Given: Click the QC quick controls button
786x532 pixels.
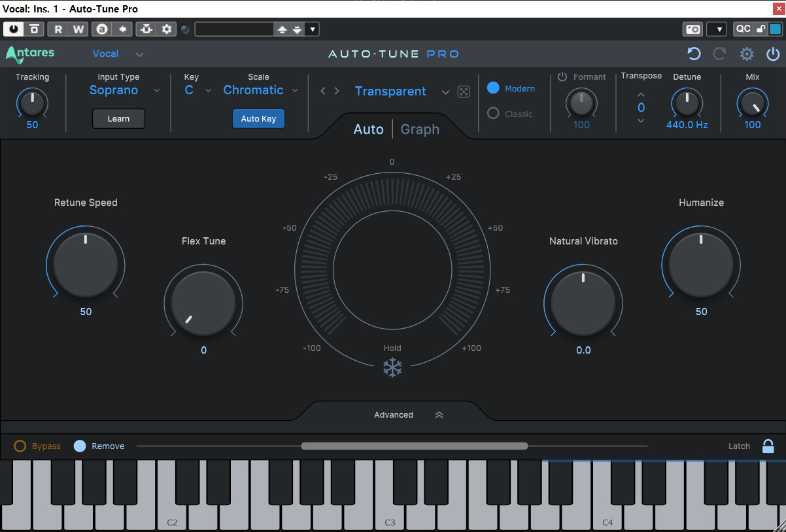Looking at the screenshot, I should click(743, 29).
